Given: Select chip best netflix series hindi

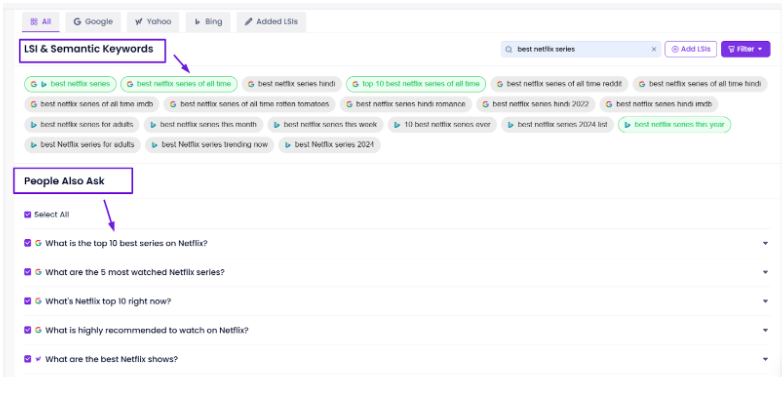Looking at the screenshot, I should 292,84.
